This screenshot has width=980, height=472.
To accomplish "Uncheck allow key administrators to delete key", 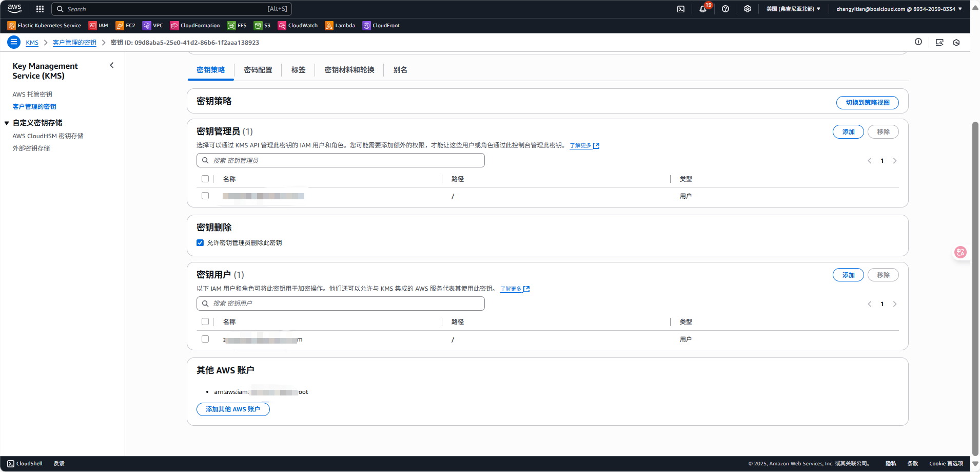I will [200, 243].
